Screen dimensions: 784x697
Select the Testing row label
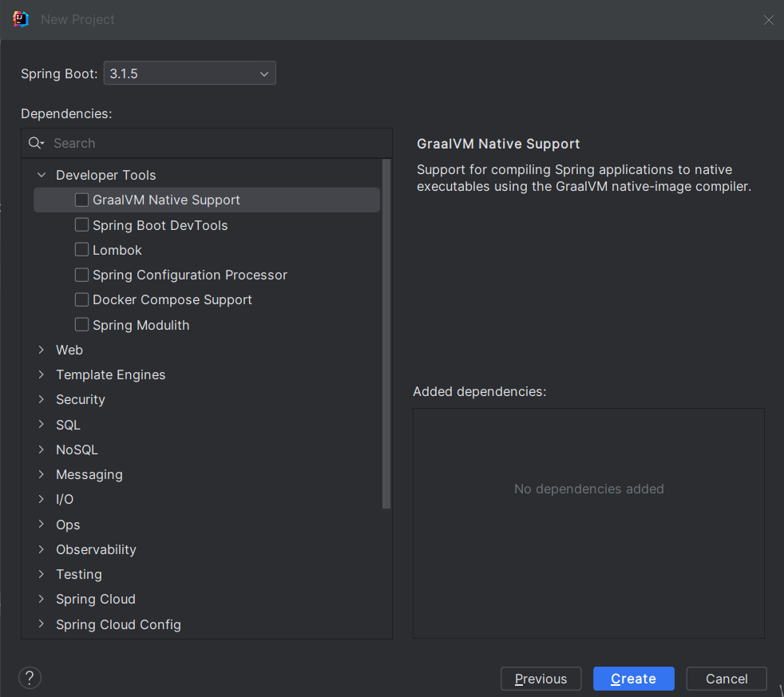(79, 574)
